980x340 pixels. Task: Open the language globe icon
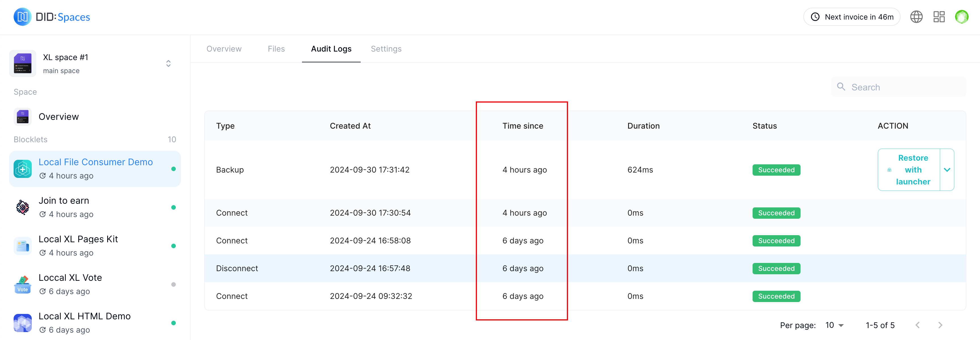[x=916, y=17]
